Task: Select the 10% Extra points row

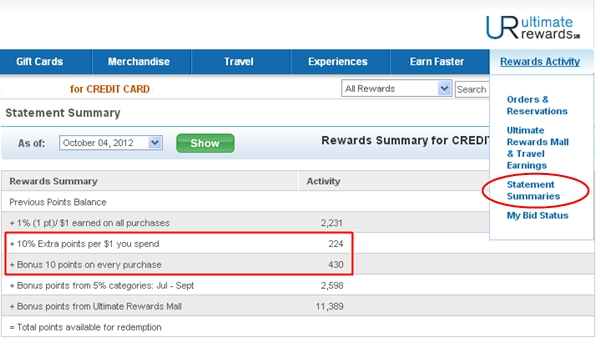Action: pos(178,244)
